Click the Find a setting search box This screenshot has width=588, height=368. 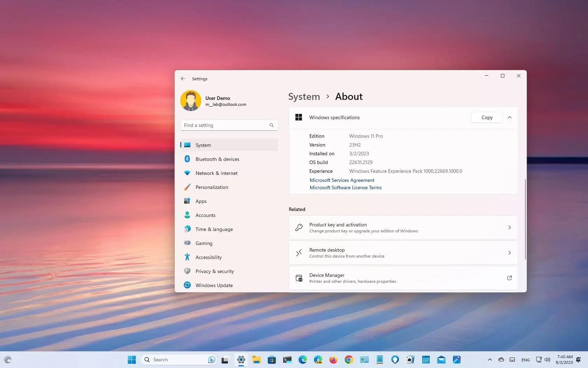[x=229, y=125]
